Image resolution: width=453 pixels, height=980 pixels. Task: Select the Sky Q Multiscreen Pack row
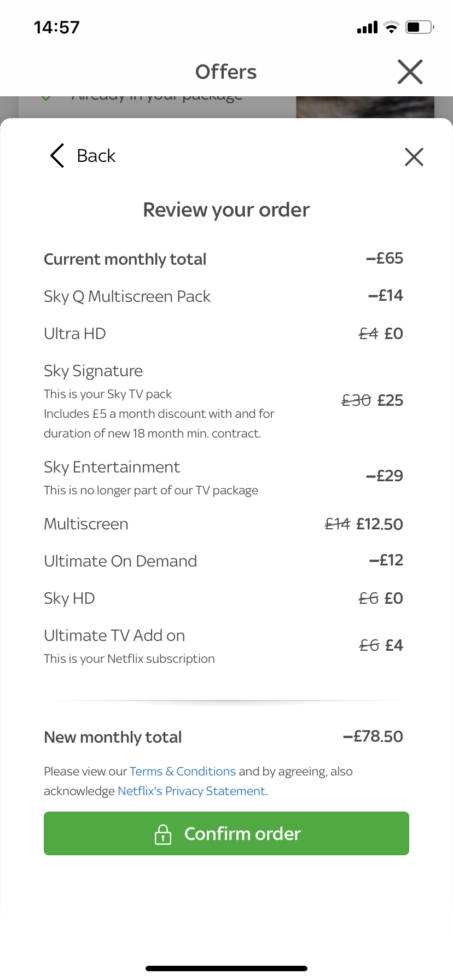tap(127, 296)
